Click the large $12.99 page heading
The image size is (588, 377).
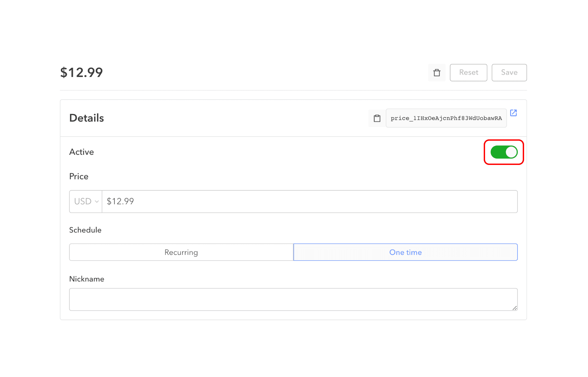click(81, 72)
